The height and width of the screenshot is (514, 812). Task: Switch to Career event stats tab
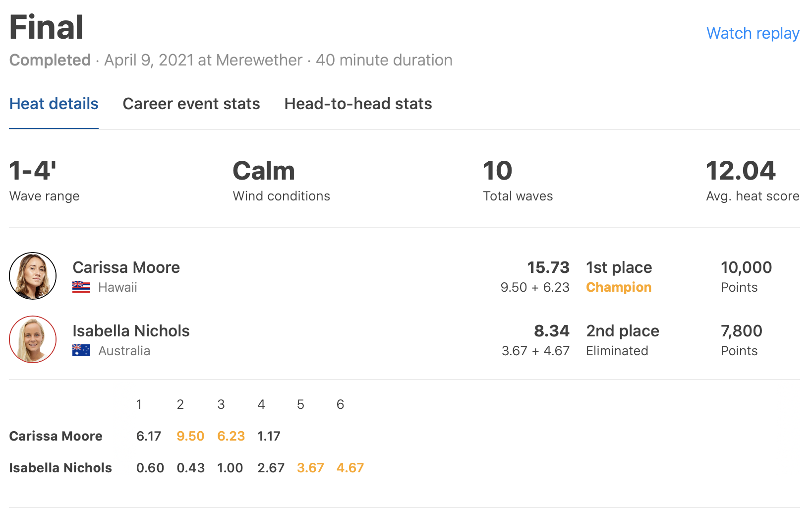click(191, 104)
